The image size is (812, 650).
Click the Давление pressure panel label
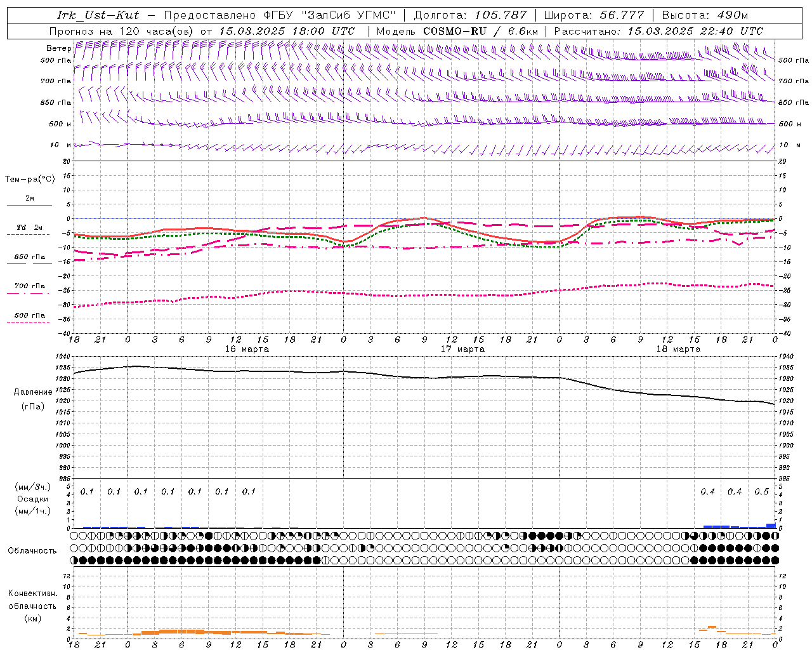click(x=33, y=392)
